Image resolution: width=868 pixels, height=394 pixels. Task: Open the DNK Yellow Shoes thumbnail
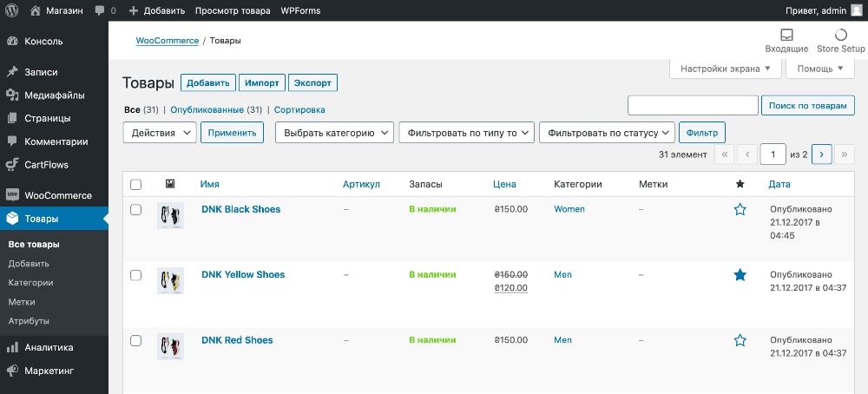pos(170,281)
